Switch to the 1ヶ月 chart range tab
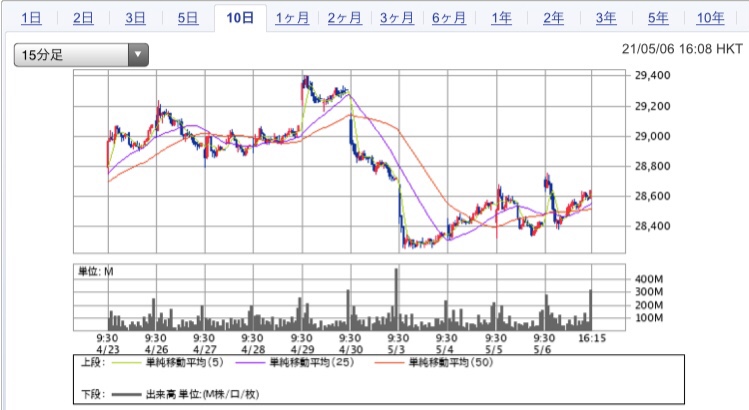The width and height of the screenshot is (749, 410). [x=292, y=18]
